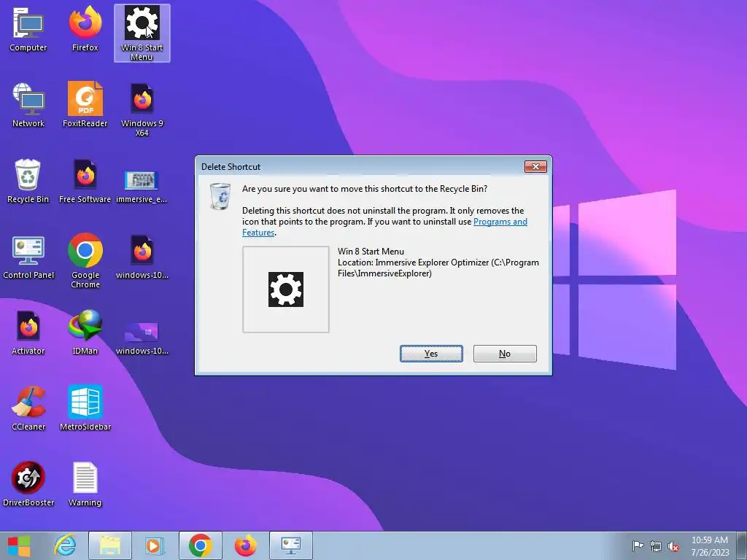Select the Google Chrome desktop icon
The height and width of the screenshot is (560, 747).
click(85, 261)
